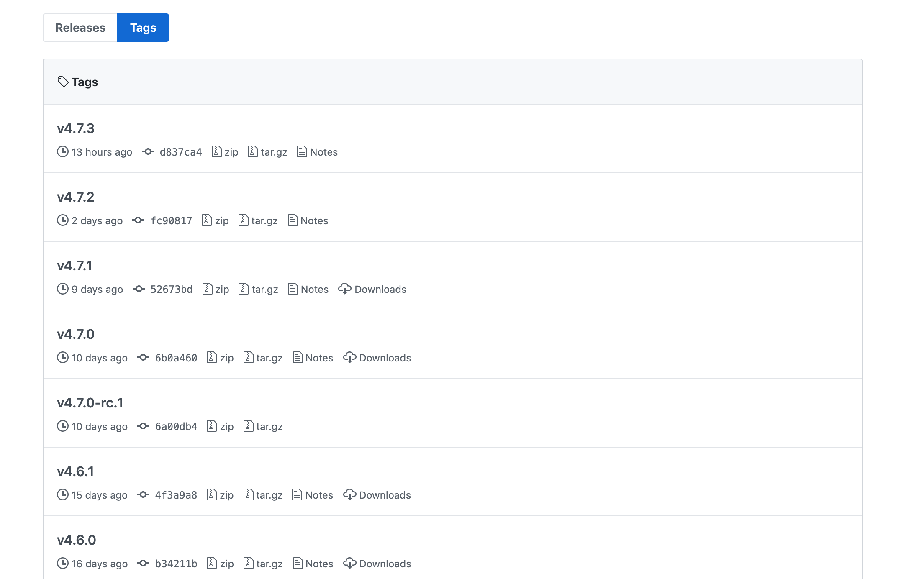Click the Downloads cloud icon for v4.7.1
Screen dimensions: 924x579
[344, 289]
